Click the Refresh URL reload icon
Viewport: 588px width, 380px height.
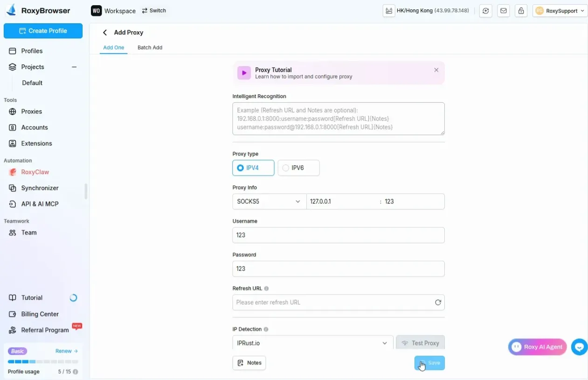click(438, 302)
